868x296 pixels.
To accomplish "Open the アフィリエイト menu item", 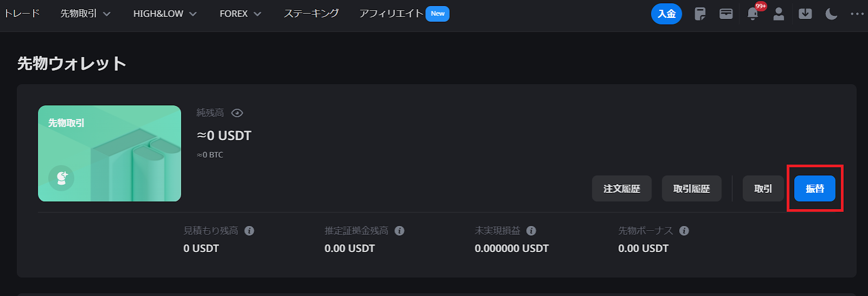I will [391, 14].
